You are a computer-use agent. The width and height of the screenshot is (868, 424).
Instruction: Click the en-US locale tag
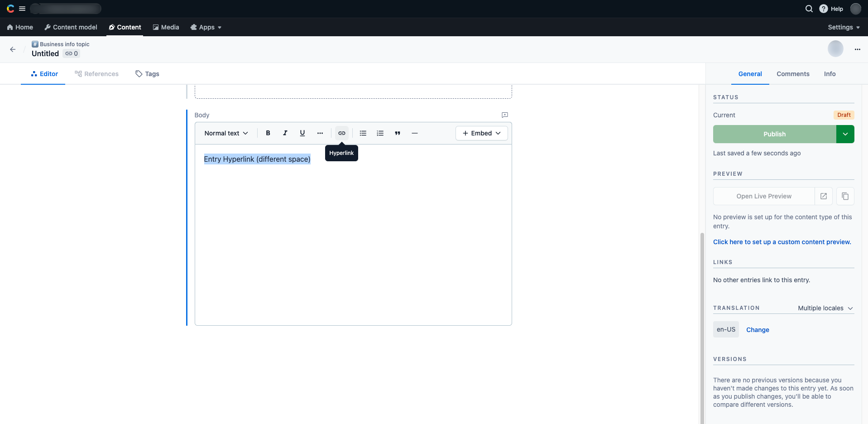[x=726, y=329]
